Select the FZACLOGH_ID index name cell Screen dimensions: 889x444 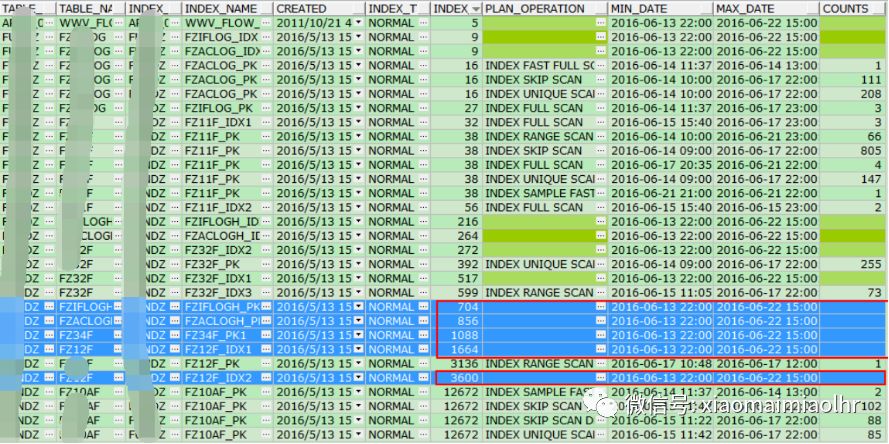[x=227, y=235]
